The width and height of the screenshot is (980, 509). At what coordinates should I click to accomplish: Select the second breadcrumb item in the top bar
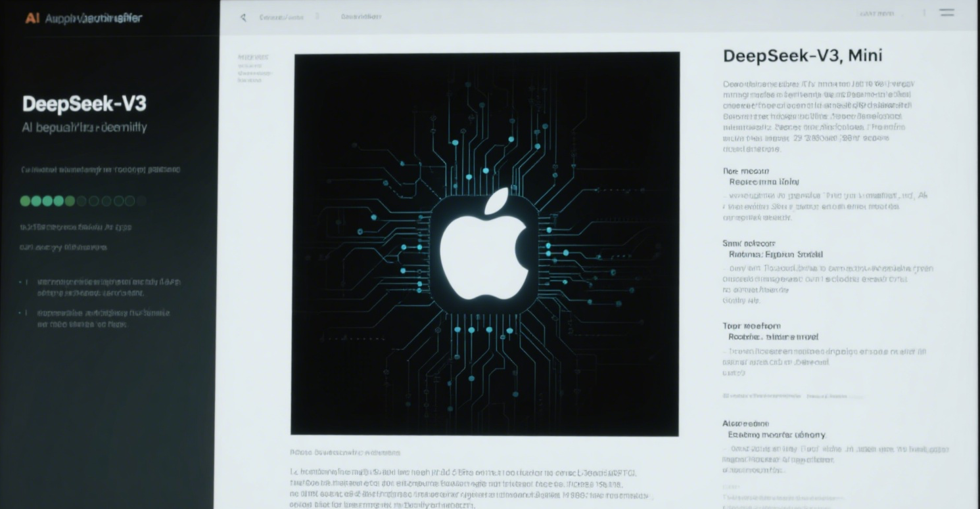coord(361,17)
